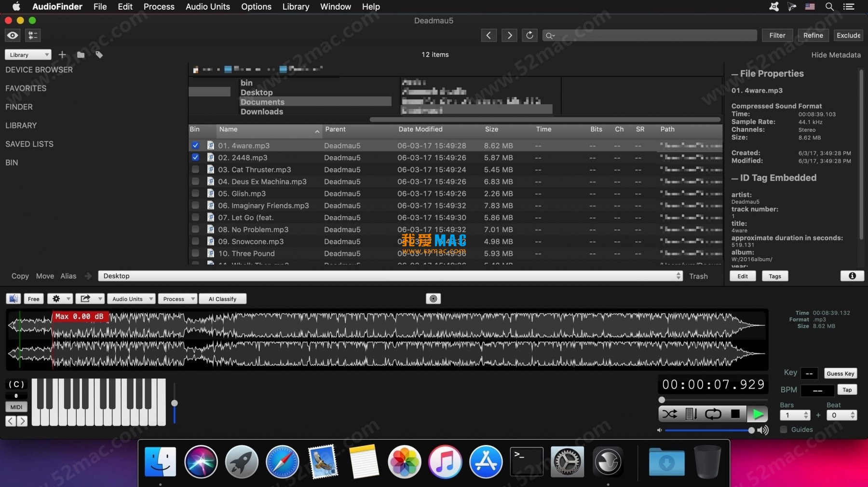Open the Process menu in menu bar
Viewport: 868px width, 487px height.
click(x=159, y=7)
